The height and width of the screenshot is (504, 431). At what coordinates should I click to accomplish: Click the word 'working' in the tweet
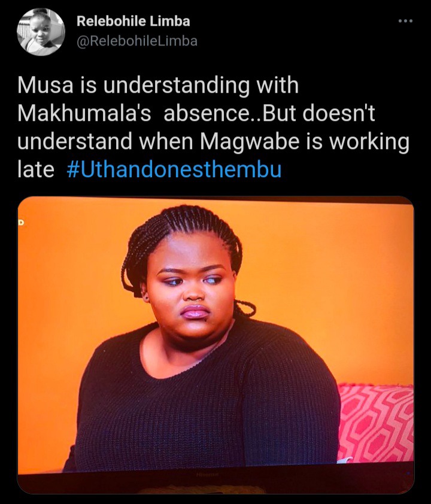pyautogui.click(x=369, y=142)
